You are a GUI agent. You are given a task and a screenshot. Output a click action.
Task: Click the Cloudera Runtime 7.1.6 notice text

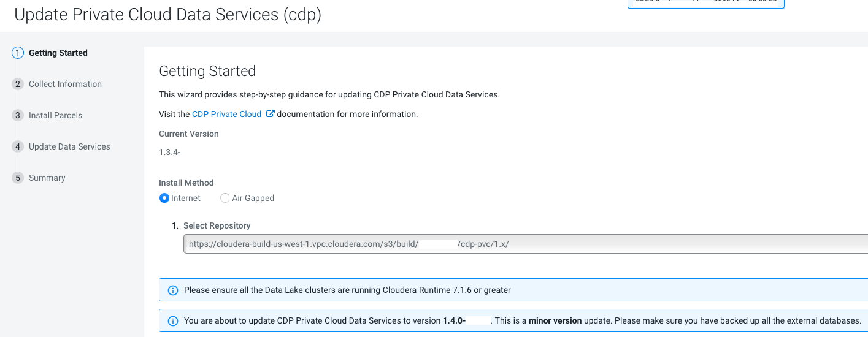click(x=347, y=290)
